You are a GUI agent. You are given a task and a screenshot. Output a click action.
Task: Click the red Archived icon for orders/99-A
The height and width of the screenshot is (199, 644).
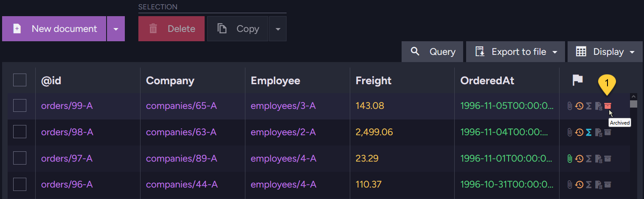pyautogui.click(x=608, y=106)
